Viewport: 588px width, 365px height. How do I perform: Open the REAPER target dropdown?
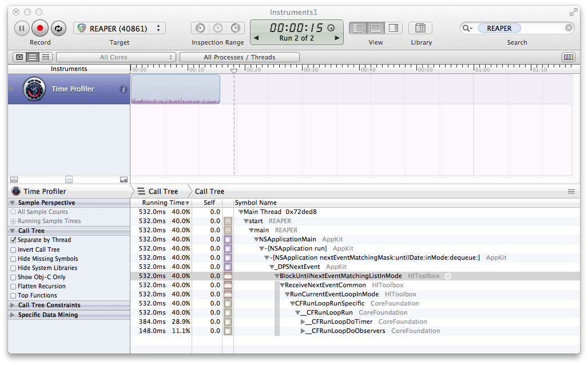[x=119, y=28]
